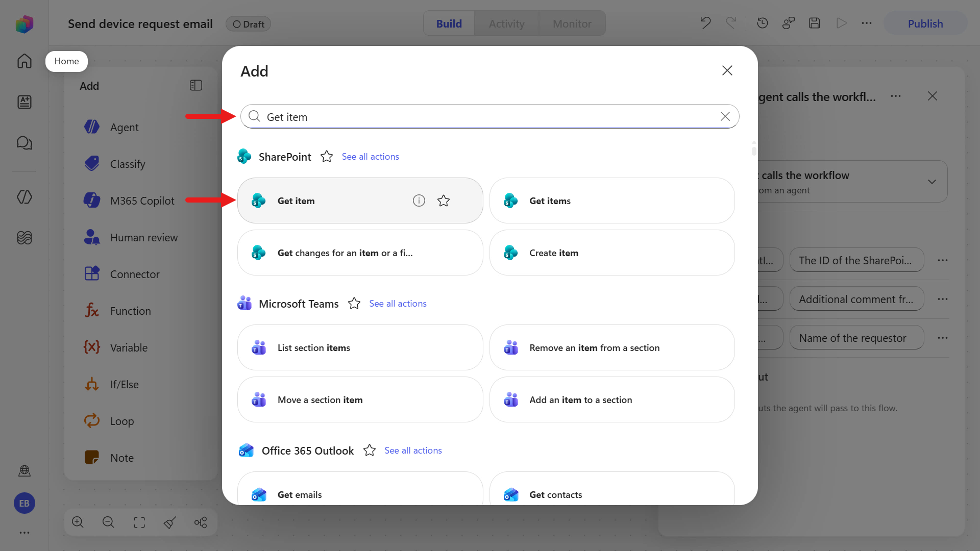The image size is (980, 551).
Task: Open the top toolbar more options ellipsis
Action: pyautogui.click(x=867, y=23)
